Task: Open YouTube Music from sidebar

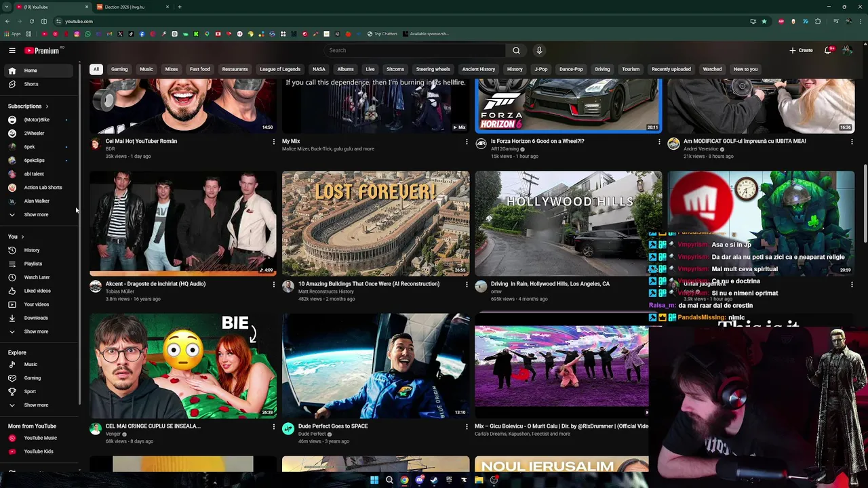Action: [x=37, y=438]
